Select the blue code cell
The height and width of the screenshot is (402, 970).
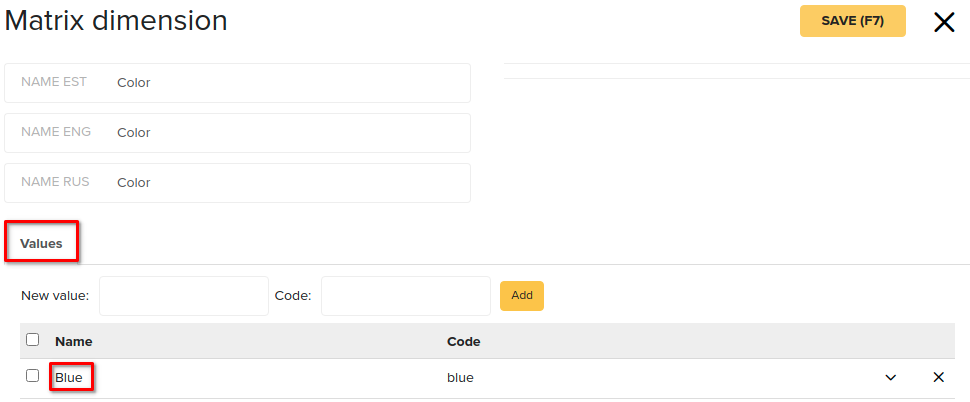(x=460, y=377)
